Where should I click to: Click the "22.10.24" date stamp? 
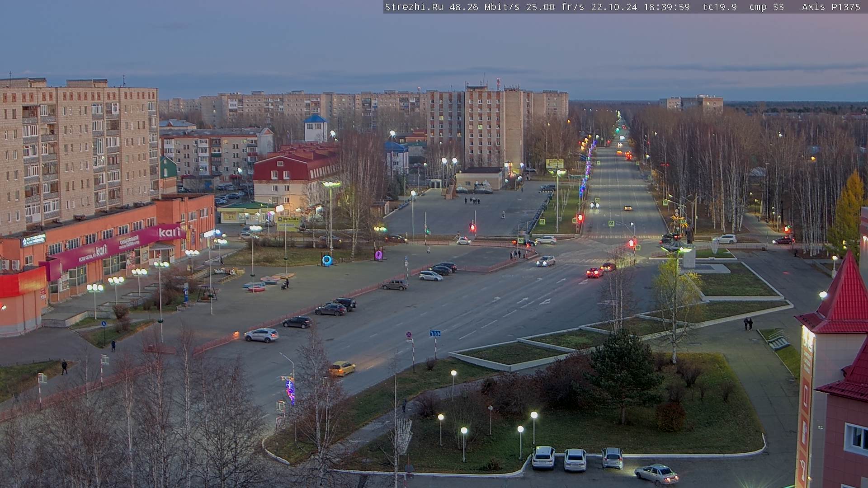coord(614,7)
